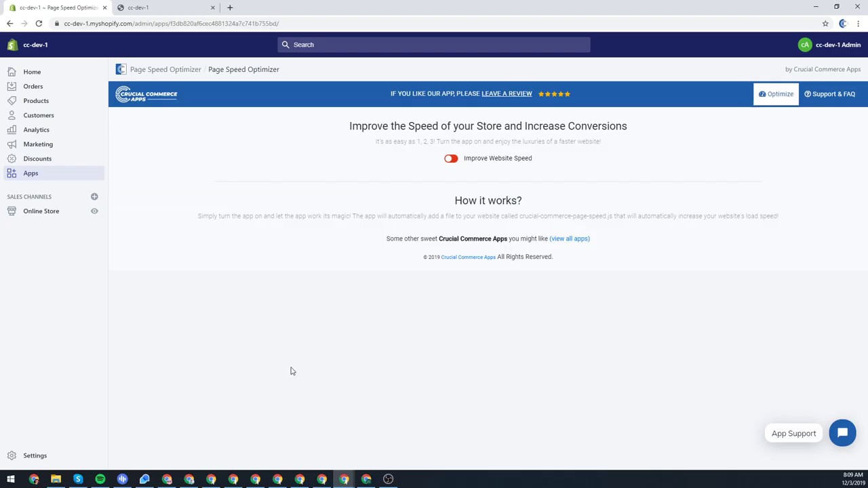Go back with browser back arrow
This screenshot has width=868, height=488.
point(9,24)
